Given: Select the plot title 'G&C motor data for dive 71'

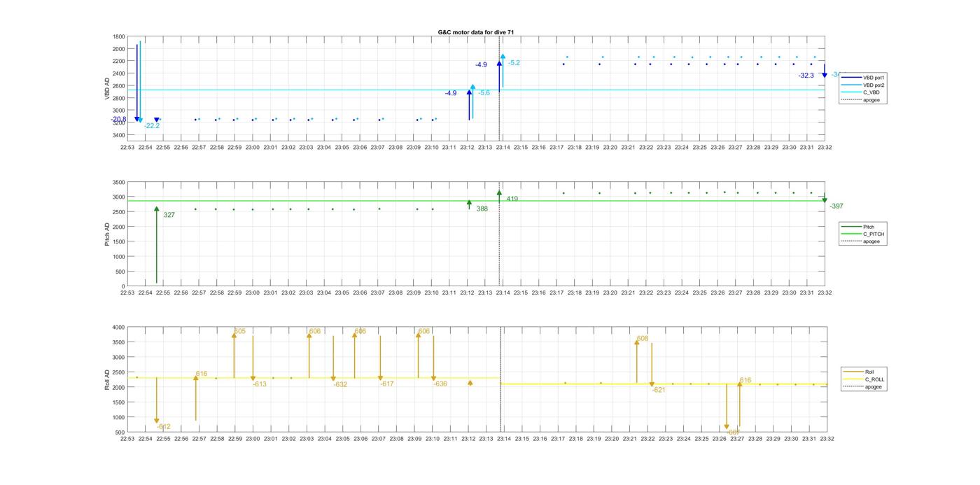Looking at the screenshot, I should 475,32.
